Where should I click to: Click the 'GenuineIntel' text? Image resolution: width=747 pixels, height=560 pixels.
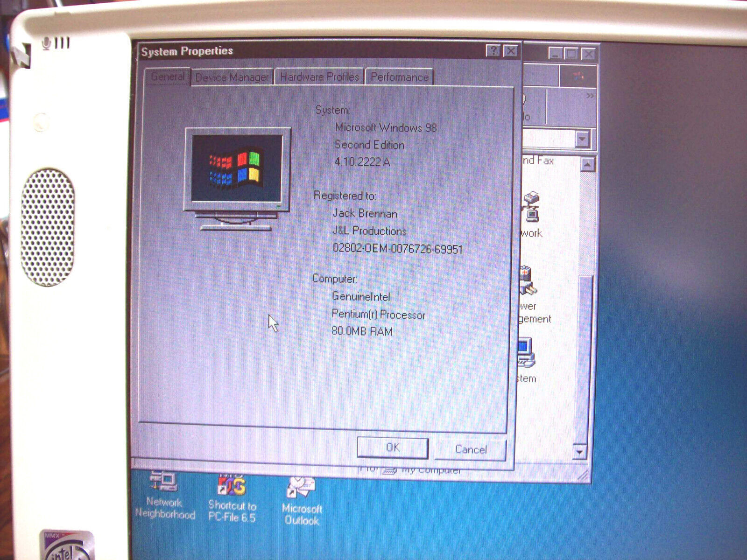click(360, 296)
